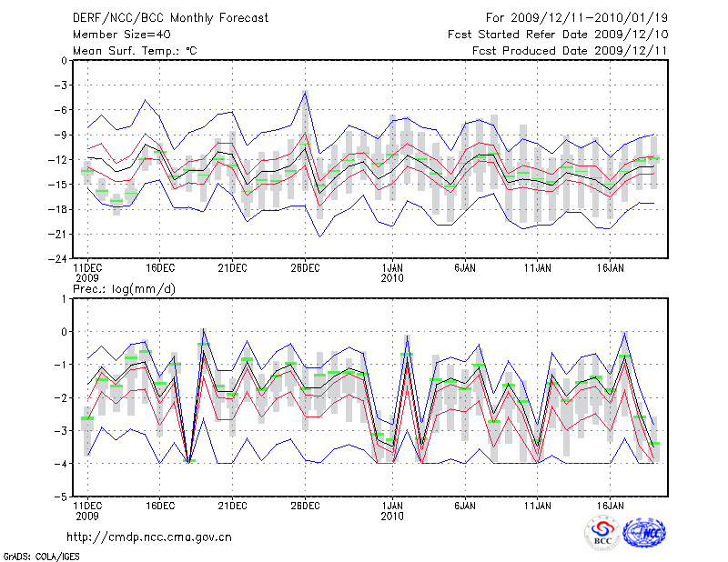Click 16JAN on the precipitation chart axis
This screenshot has width=728, height=562.
611,504
